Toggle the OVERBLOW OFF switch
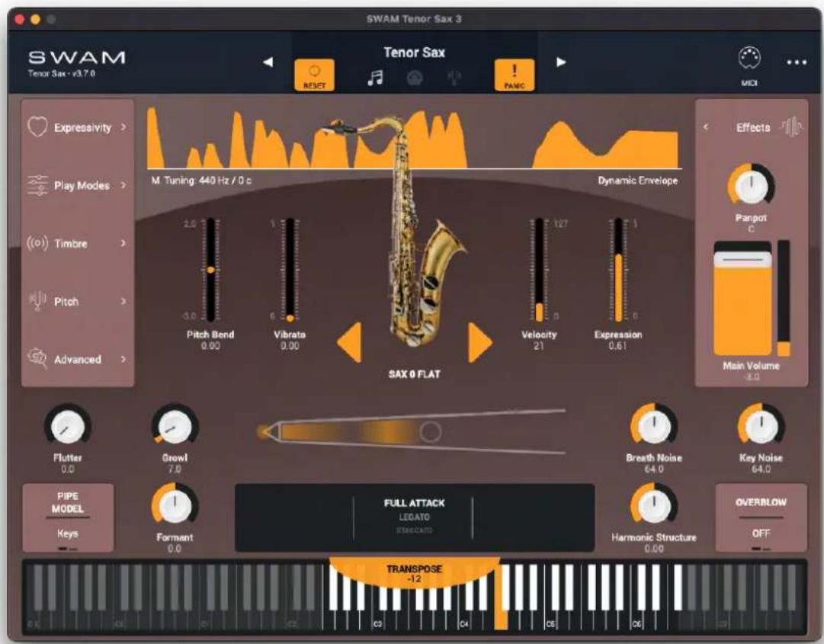 coord(761,518)
